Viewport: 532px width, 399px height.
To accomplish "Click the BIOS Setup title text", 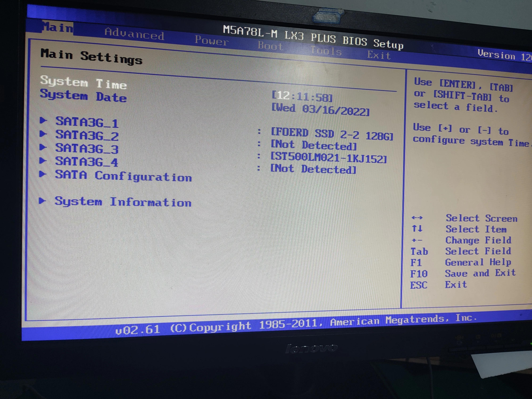I will (313, 38).
